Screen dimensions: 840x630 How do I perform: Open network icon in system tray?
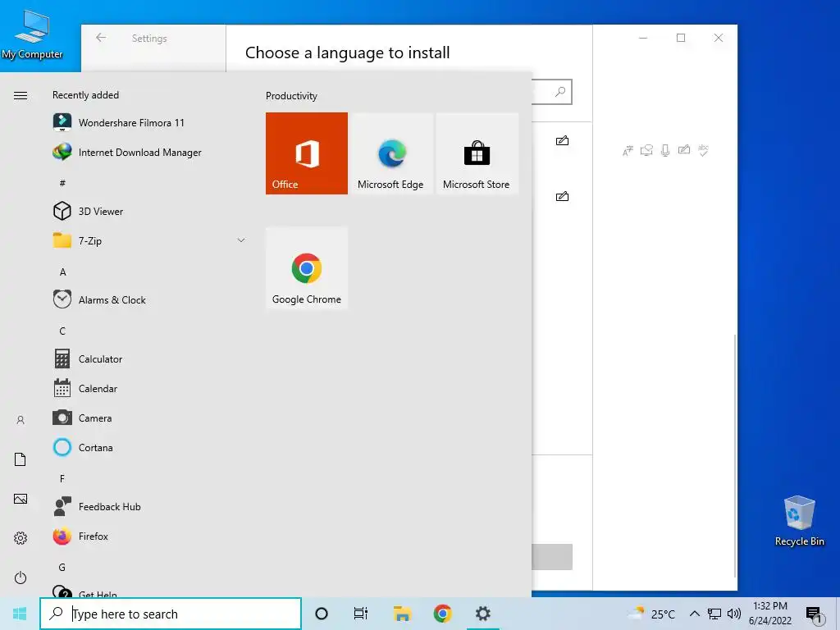point(714,614)
